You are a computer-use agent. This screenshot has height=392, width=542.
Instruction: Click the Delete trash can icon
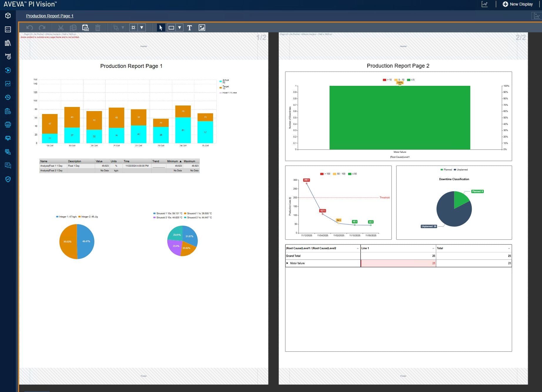click(98, 28)
